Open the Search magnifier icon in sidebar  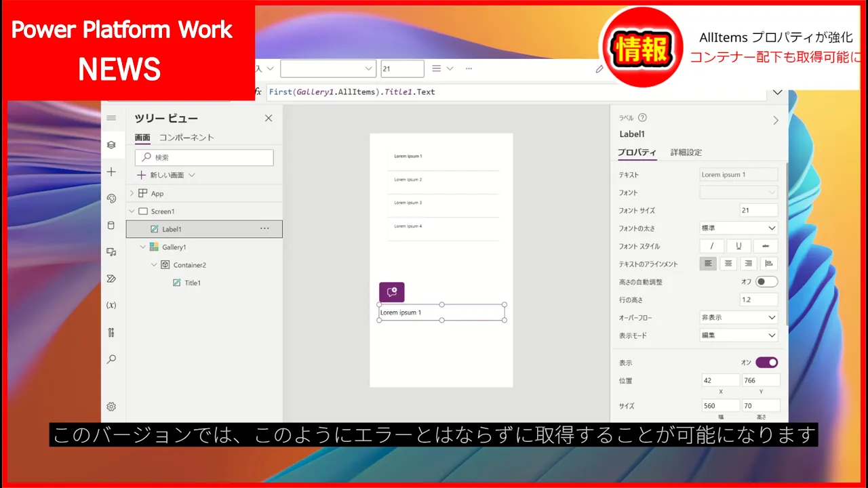[x=111, y=359]
